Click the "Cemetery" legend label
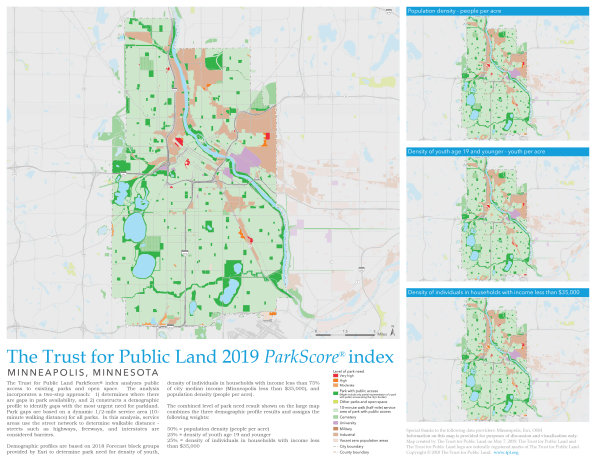Screen dimensions: 596x461 tap(348, 417)
